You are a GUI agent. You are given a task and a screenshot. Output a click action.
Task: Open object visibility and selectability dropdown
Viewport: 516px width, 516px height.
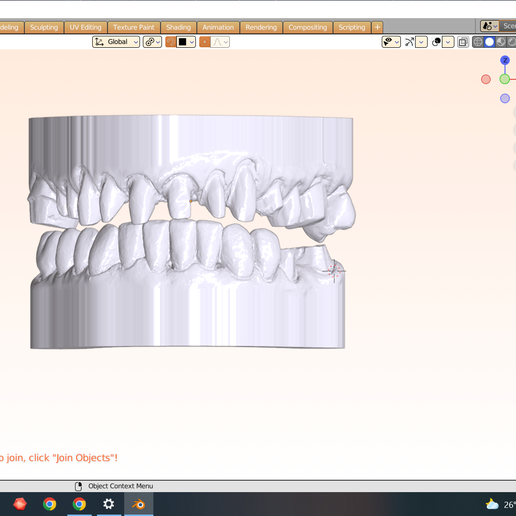pyautogui.click(x=391, y=42)
